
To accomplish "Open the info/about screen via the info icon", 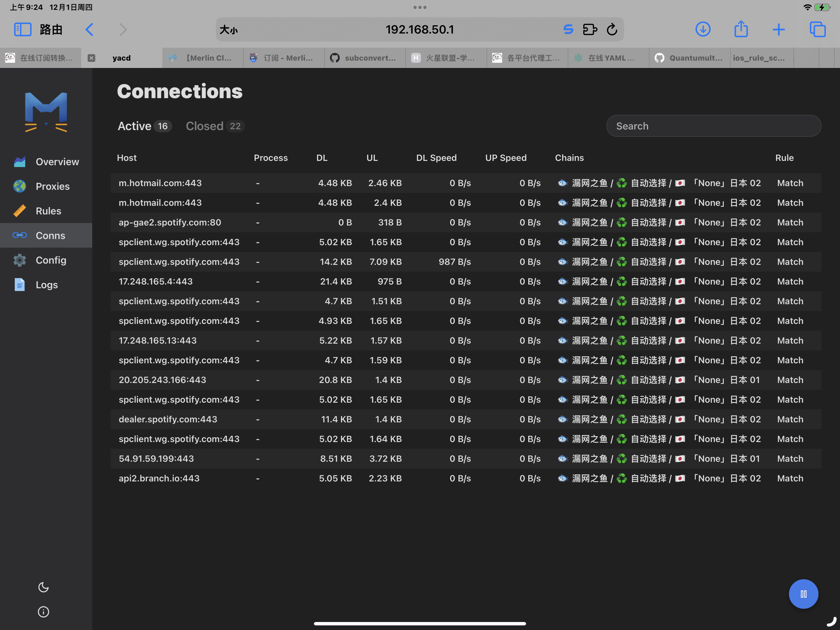I will point(43,611).
